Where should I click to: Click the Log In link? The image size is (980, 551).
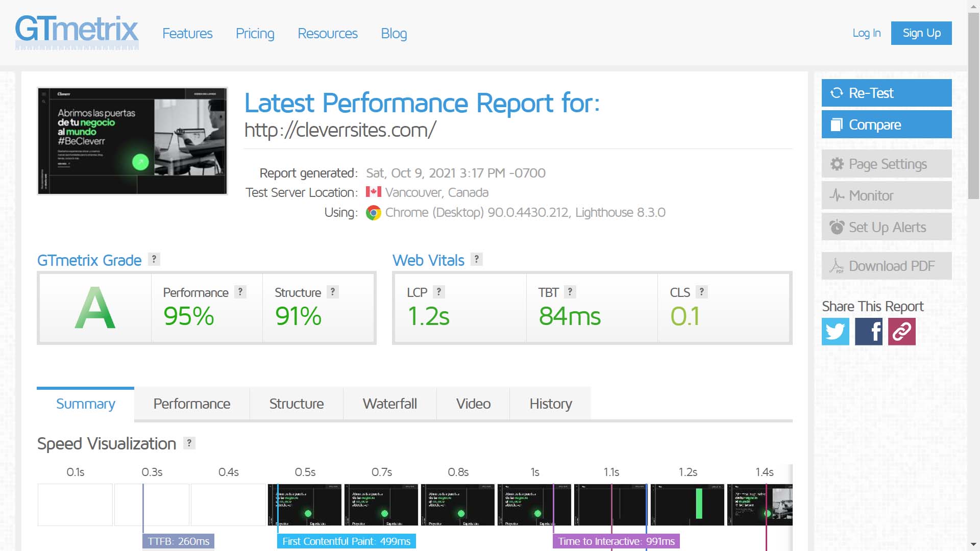click(867, 33)
